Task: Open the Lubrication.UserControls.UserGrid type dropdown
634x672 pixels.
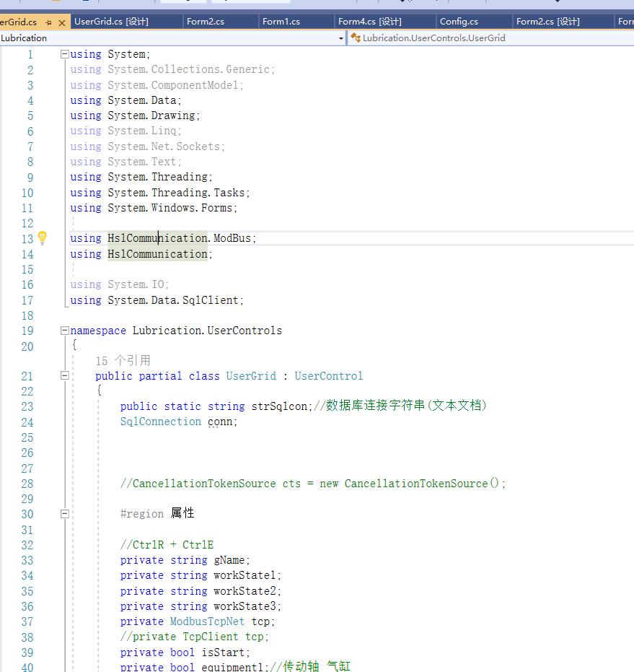Action: [490, 38]
